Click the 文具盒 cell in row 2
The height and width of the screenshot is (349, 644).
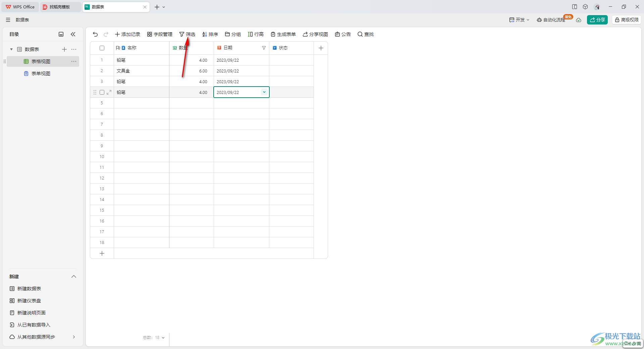click(x=142, y=71)
